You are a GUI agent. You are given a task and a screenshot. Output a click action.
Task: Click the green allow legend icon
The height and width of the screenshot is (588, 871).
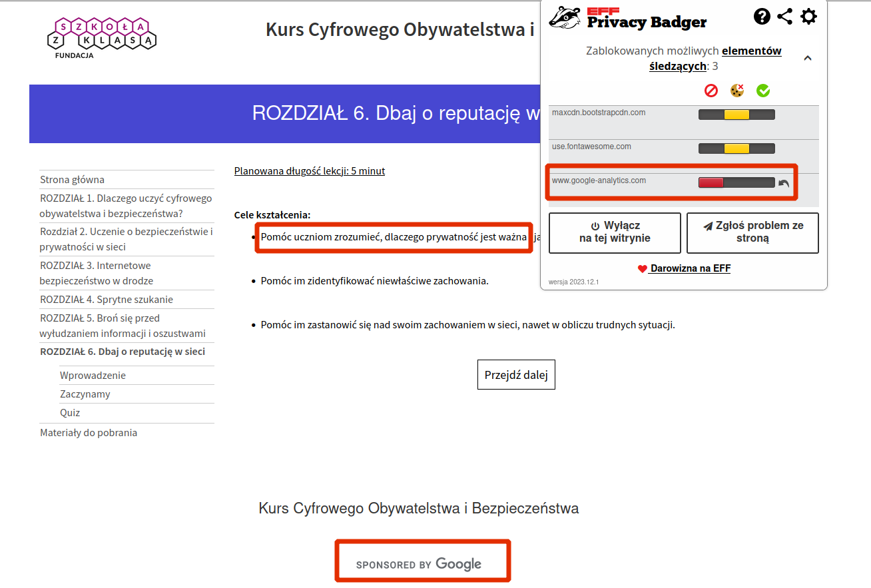[x=763, y=90]
